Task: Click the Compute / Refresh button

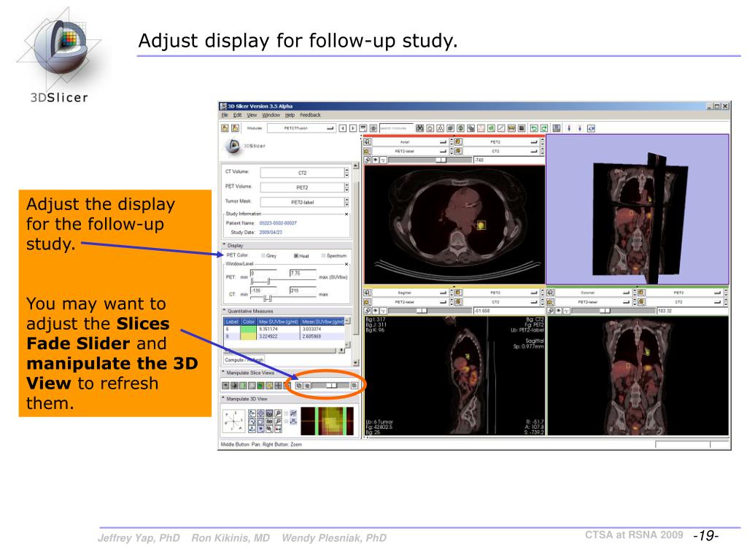Action: point(244,360)
